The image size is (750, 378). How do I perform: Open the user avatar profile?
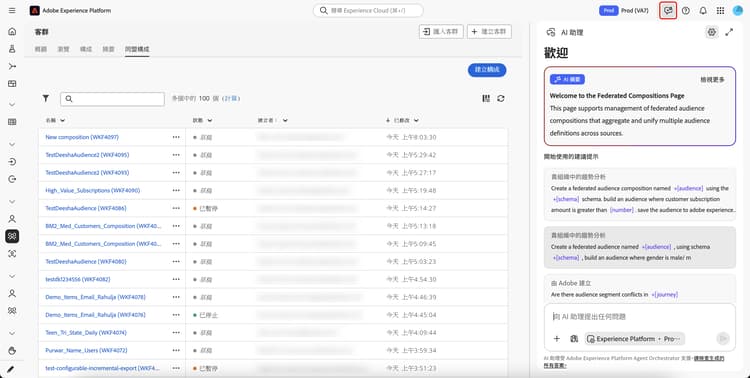click(738, 11)
